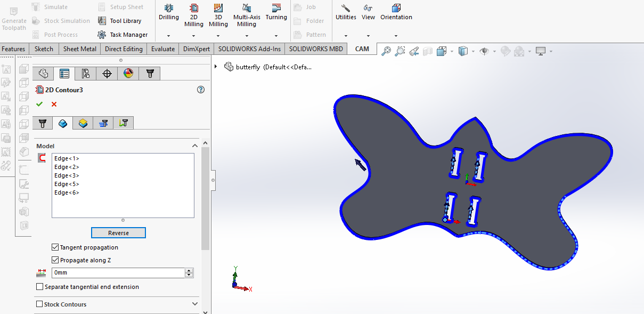Open help for 2D Contour3
The height and width of the screenshot is (314, 644).
coord(201,90)
